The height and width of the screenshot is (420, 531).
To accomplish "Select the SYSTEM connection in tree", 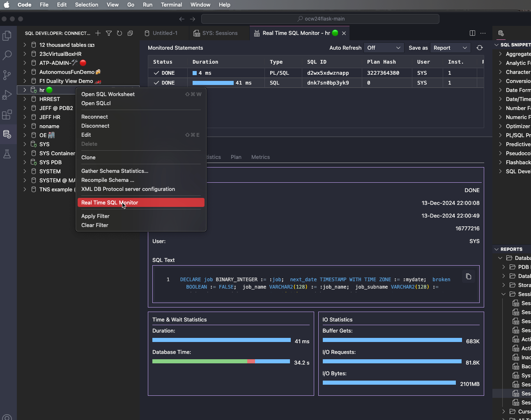I will [50, 171].
